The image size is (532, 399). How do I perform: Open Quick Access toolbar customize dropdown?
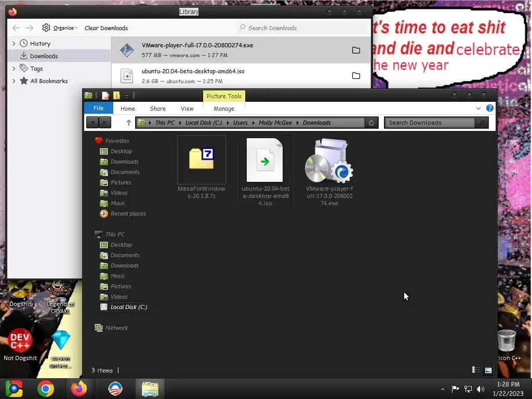point(127,96)
